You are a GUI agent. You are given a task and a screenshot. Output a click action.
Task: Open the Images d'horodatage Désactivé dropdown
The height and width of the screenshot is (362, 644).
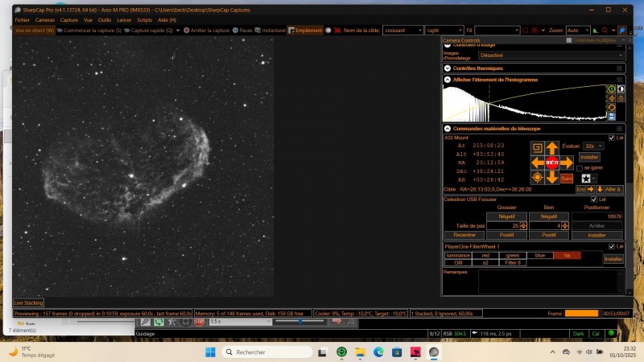pyautogui.click(x=551, y=56)
